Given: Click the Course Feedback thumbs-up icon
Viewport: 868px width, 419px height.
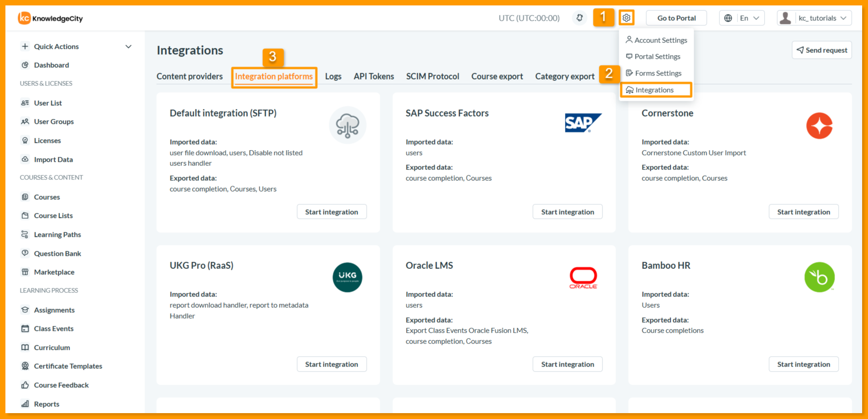Looking at the screenshot, I should click(x=25, y=385).
